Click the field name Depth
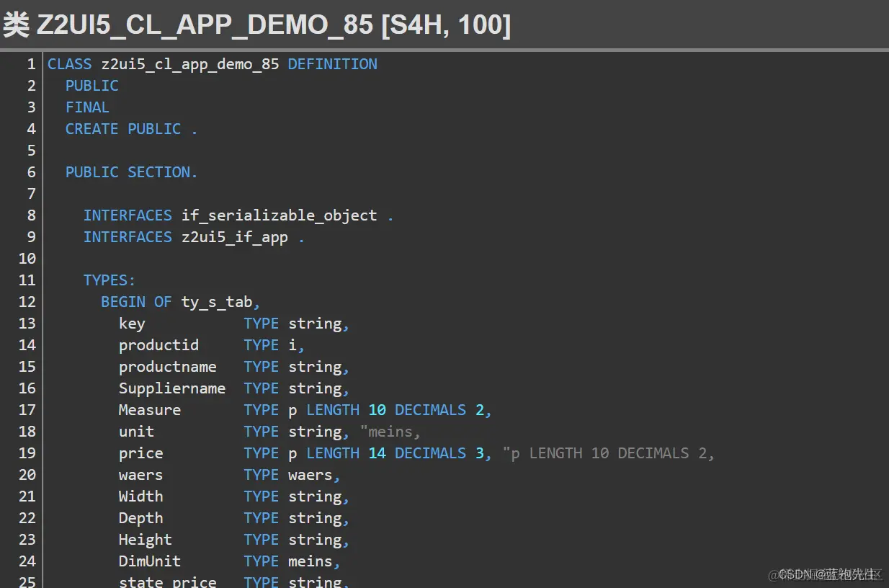Viewport: 889px width, 588px height. [x=141, y=518]
